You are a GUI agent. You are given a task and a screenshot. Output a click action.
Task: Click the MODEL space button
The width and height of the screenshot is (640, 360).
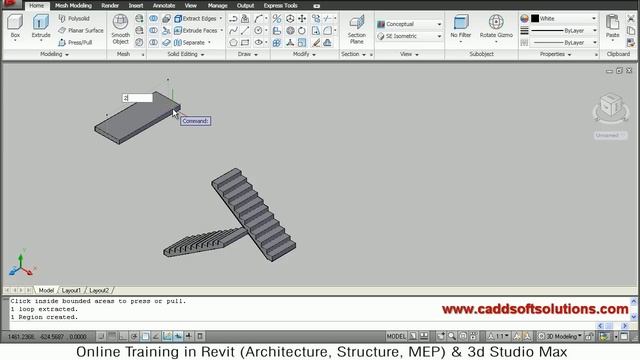(396, 336)
